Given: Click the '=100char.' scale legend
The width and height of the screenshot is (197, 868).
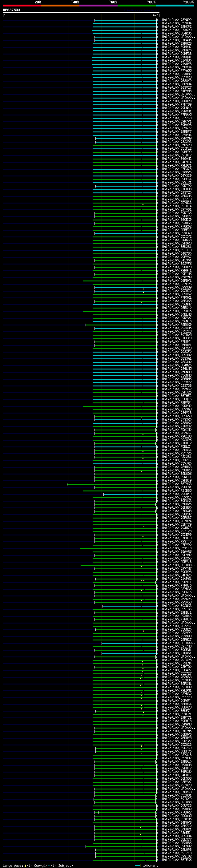Looking at the screenshot, I should click(147, 866).
